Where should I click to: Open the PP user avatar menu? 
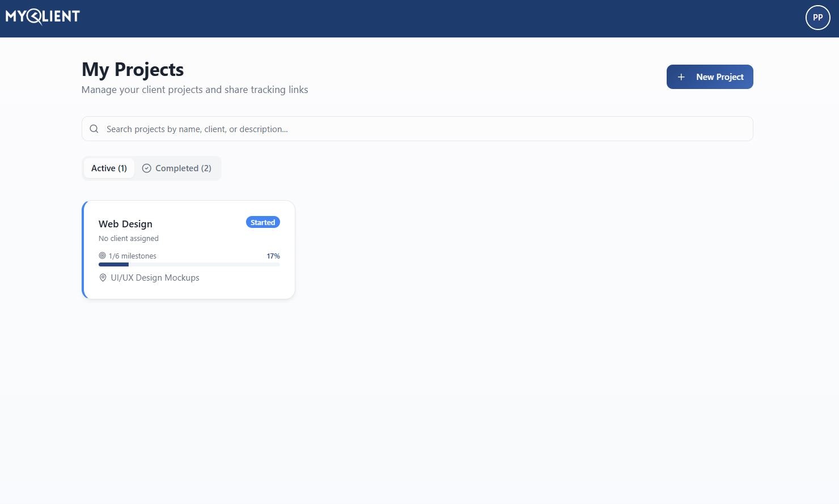[x=817, y=18]
